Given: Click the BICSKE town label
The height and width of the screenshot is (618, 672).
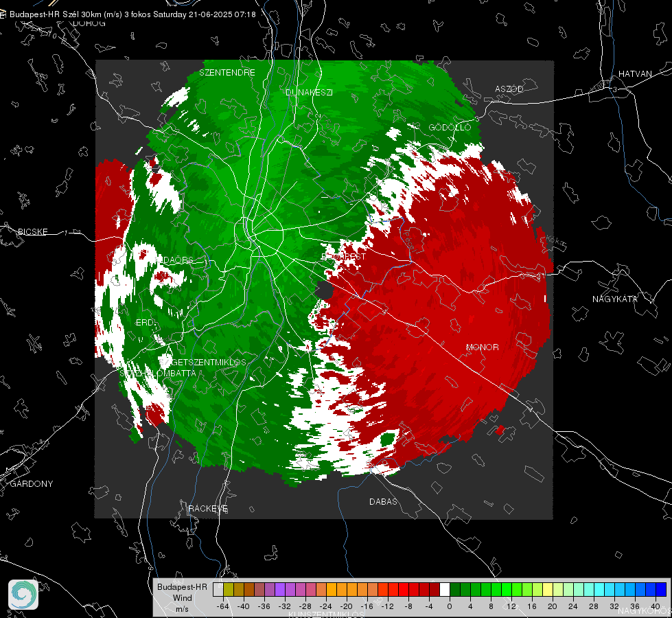Looking at the screenshot, I should 32,231.
